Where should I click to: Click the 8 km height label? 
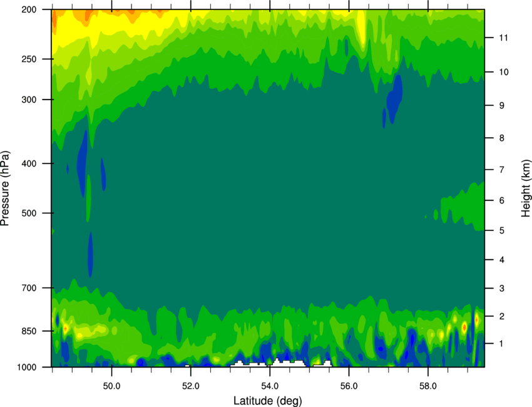(502, 138)
